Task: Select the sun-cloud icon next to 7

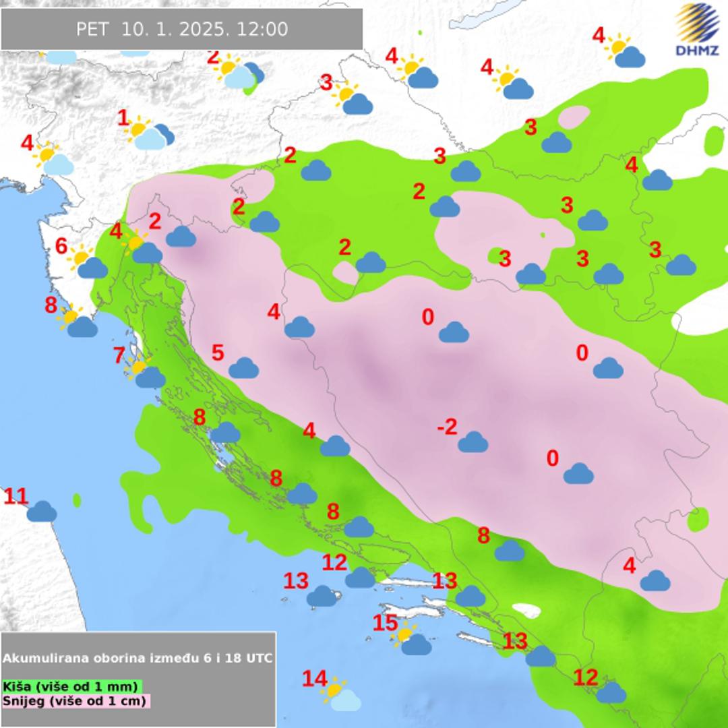Action: [x=146, y=373]
